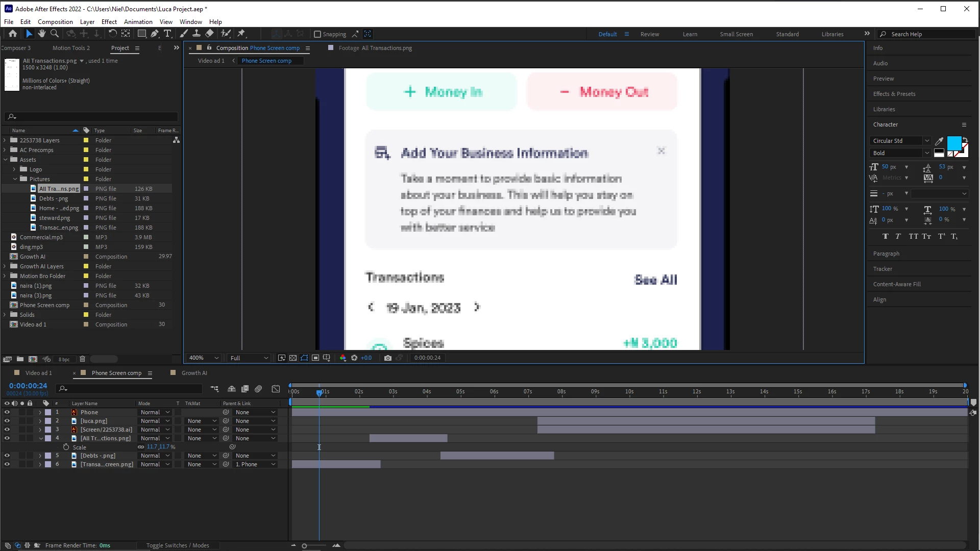980x551 pixels.
Task: Expand the Growth AI Layers folder
Action: click(5, 266)
